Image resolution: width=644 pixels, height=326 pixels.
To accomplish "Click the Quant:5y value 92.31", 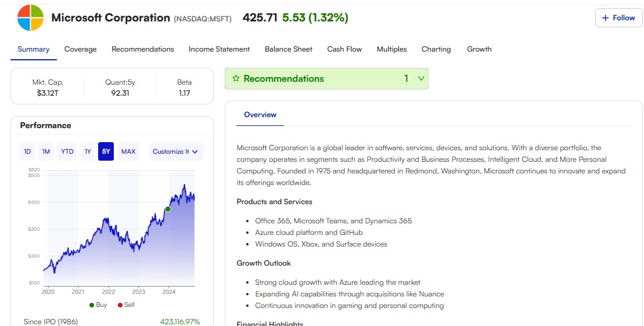I will coord(120,93).
